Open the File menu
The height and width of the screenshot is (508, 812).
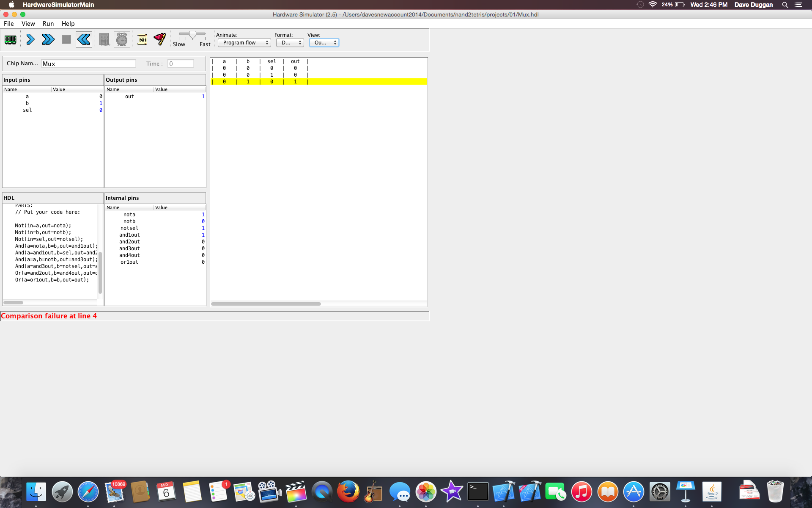(x=9, y=24)
